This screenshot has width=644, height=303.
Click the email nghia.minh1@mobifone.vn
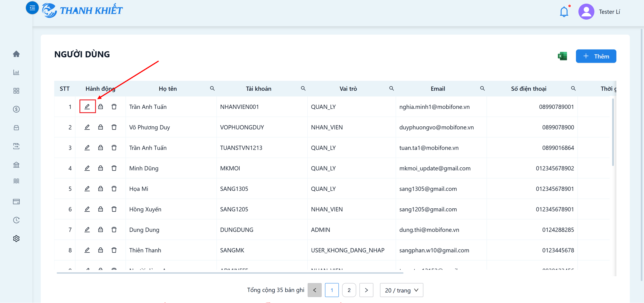tap(434, 107)
